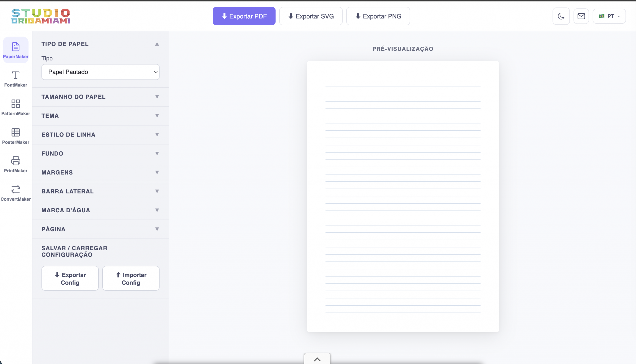The image size is (636, 364).
Task: Open the FontMaker tool
Action: [15, 78]
